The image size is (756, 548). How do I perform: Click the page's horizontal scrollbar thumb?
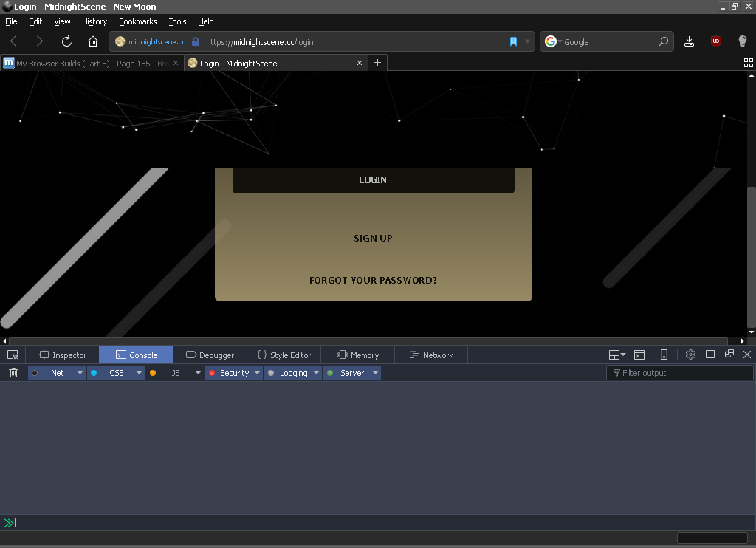click(x=368, y=341)
